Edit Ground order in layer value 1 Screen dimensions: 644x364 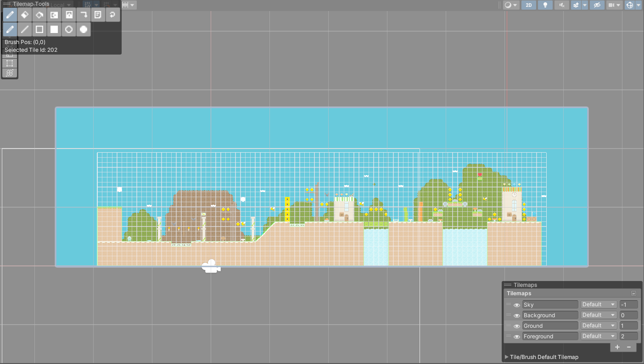[x=628, y=325]
